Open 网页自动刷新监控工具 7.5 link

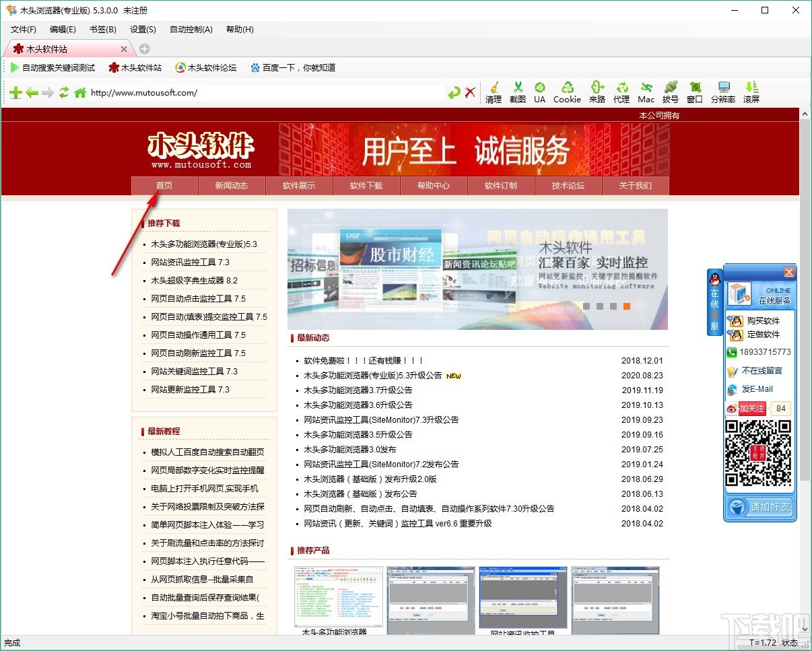198,353
